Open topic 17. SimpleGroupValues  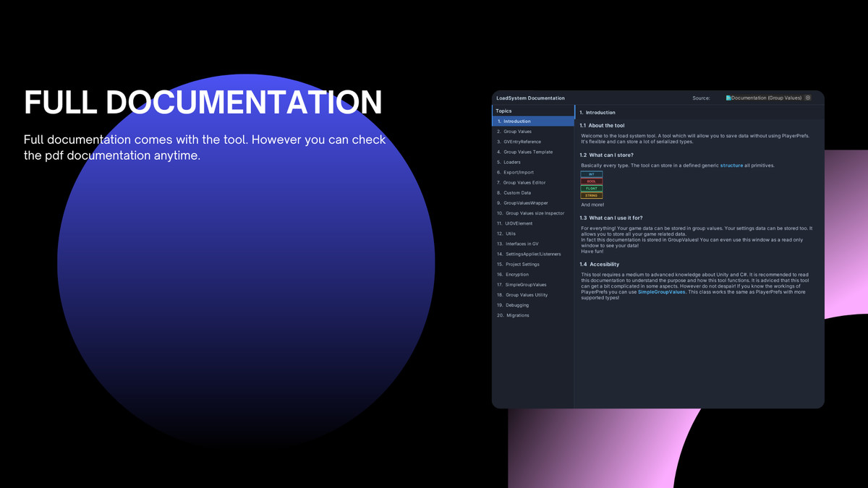(x=533, y=285)
